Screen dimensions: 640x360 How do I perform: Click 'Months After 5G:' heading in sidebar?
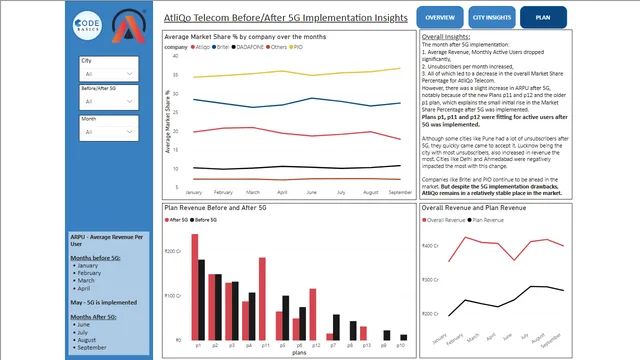tap(93, 317)
